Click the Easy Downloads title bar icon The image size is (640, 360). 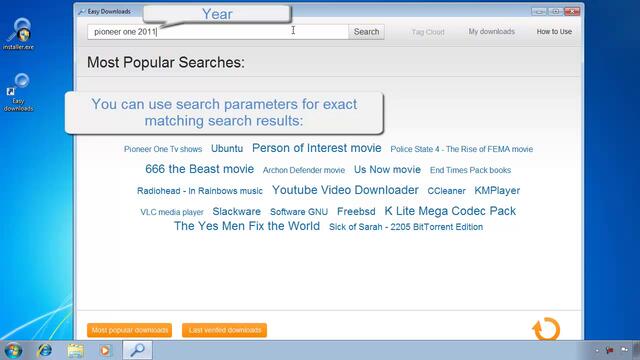point(82,12)
